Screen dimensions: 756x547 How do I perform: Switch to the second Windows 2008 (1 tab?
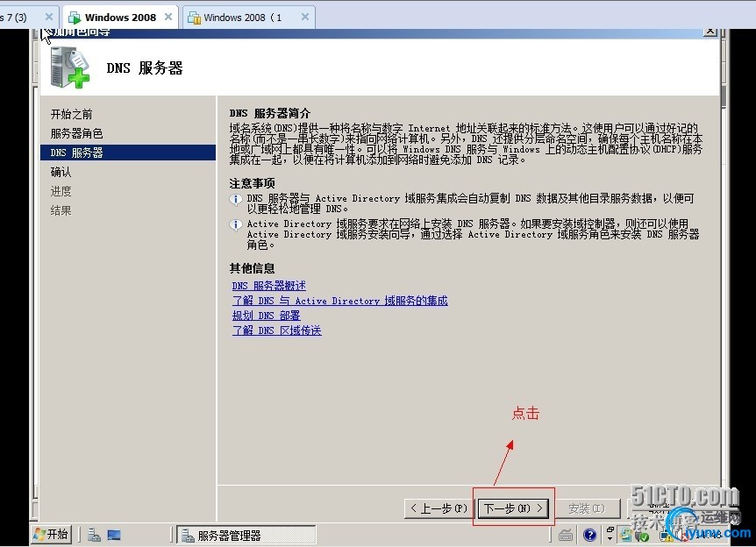click(249, 18)
